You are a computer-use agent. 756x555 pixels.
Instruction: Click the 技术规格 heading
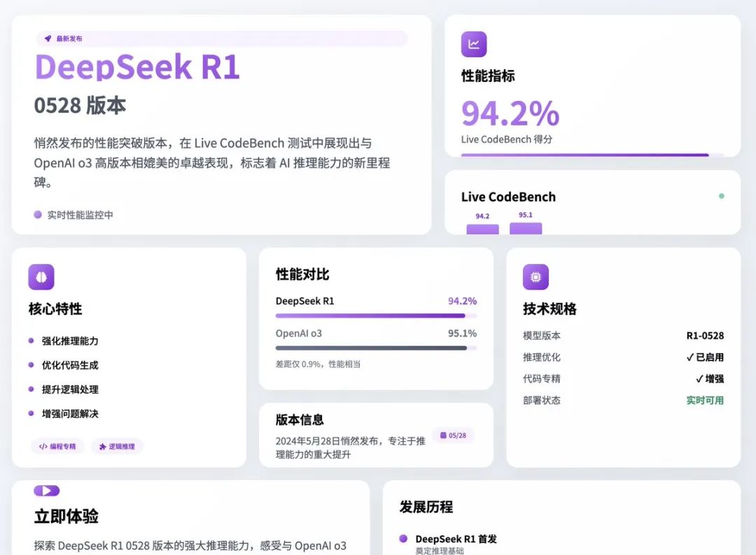549,309
